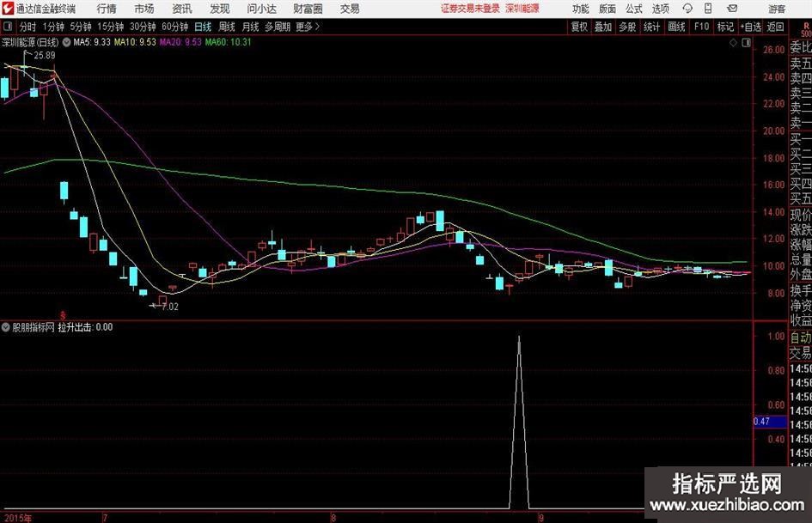Open the 市场 menu
The height and width of the screenshot is (523, 812).
pos(144,9)
